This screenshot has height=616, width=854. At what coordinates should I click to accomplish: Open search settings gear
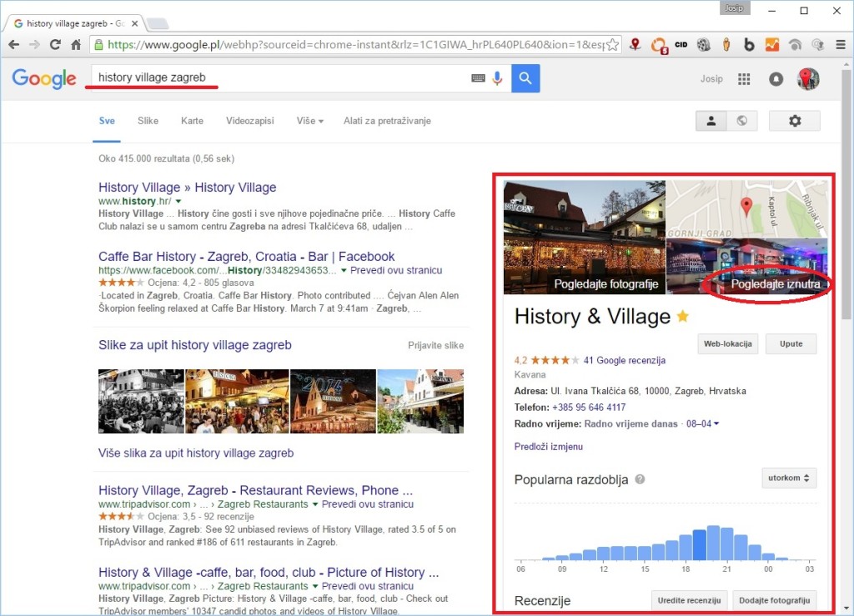pyautogui.click(x=795, y=121)
